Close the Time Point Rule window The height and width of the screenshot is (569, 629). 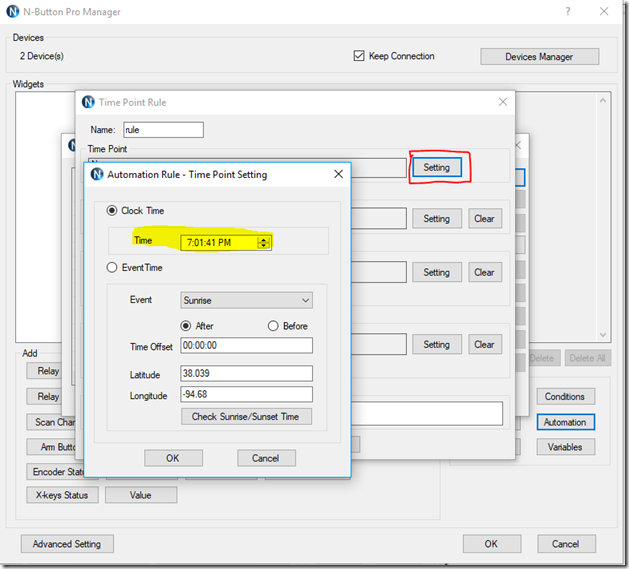[x=503, y=102]
